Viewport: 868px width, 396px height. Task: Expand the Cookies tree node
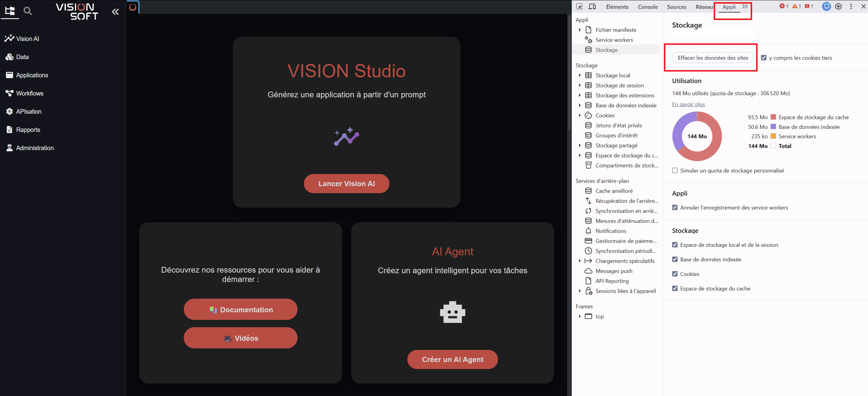[x=580, y=115]
